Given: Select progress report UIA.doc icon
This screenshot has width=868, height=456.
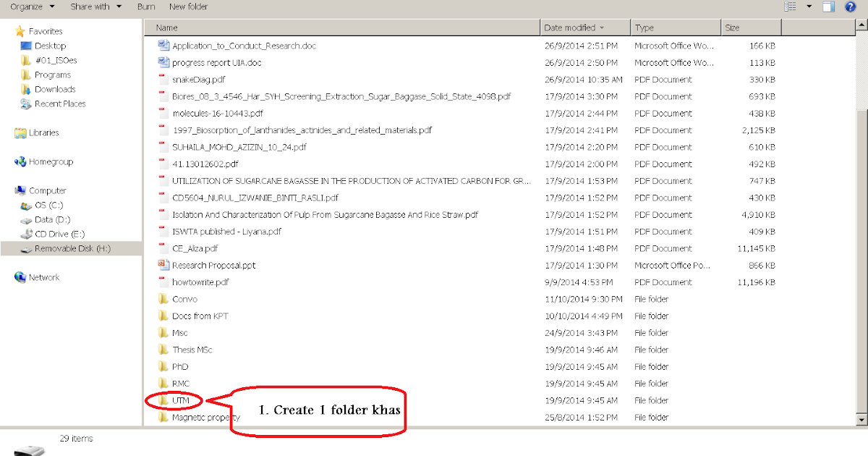Looking at the screenshot, I should pos(163,62).
